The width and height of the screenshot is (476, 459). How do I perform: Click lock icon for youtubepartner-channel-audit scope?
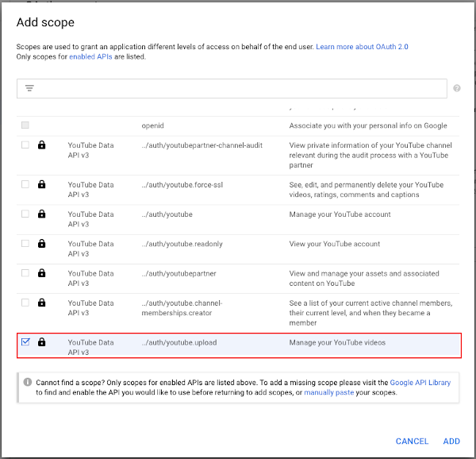click(41, 145)
